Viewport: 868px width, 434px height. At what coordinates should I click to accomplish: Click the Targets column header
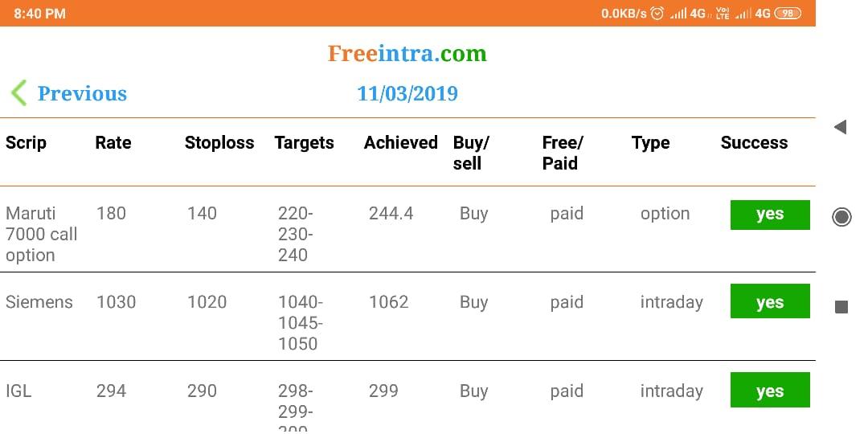click(304, 143)
